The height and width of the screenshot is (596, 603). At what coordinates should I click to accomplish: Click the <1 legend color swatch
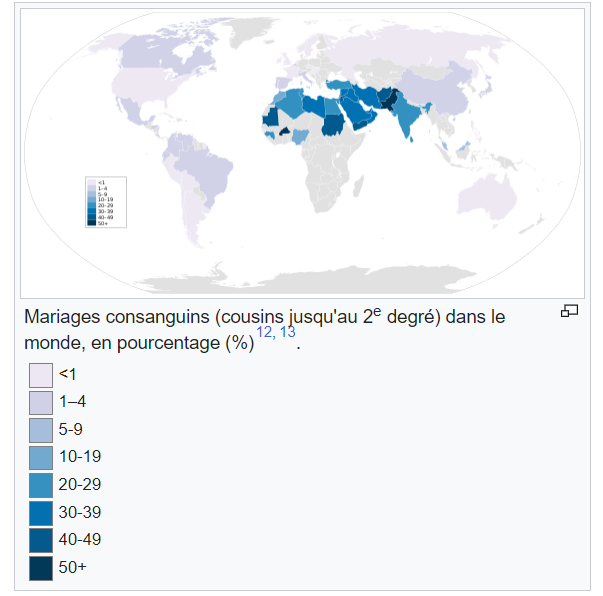pos(41,375)
